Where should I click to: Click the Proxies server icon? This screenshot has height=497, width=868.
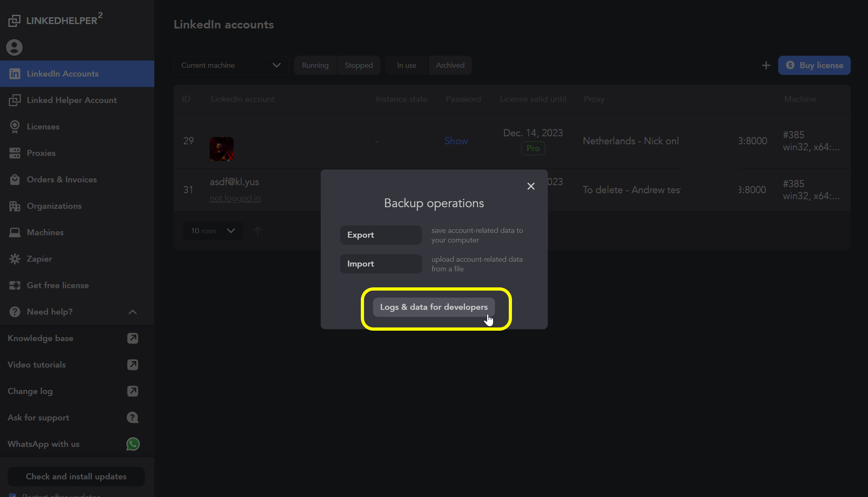(15, 153)
